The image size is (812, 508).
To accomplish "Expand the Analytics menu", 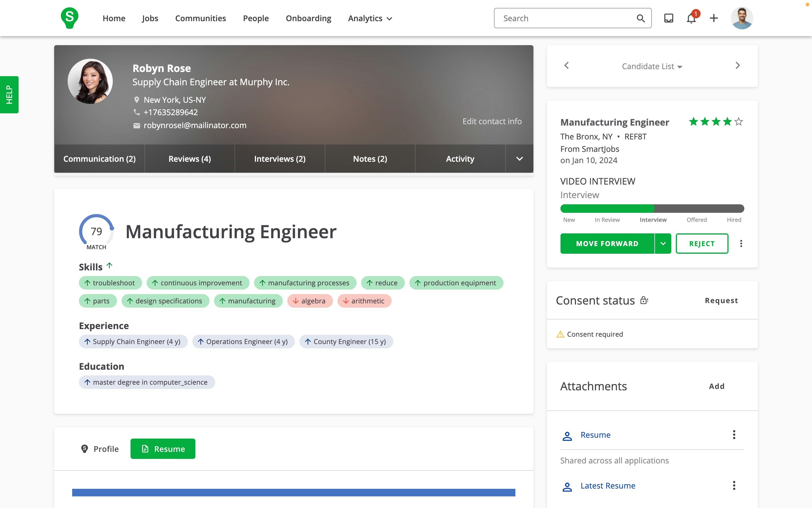I will pos(370,18).
